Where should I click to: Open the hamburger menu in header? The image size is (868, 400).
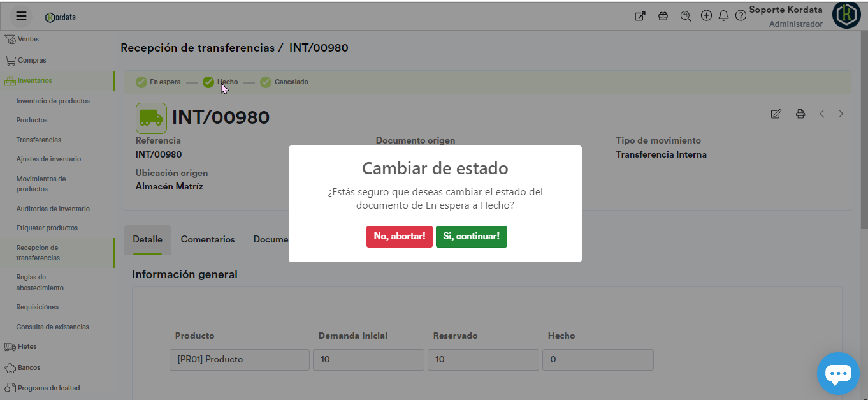[21, 17]
